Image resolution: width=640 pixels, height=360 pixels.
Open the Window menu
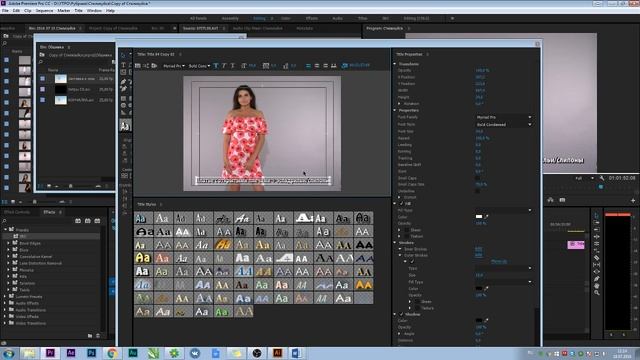tap(94, 11)
